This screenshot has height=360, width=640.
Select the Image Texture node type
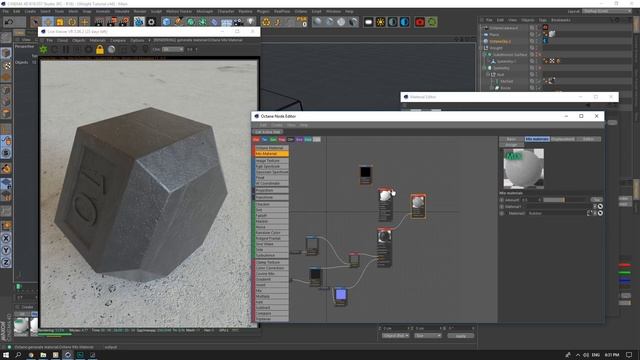pos(272,161)
